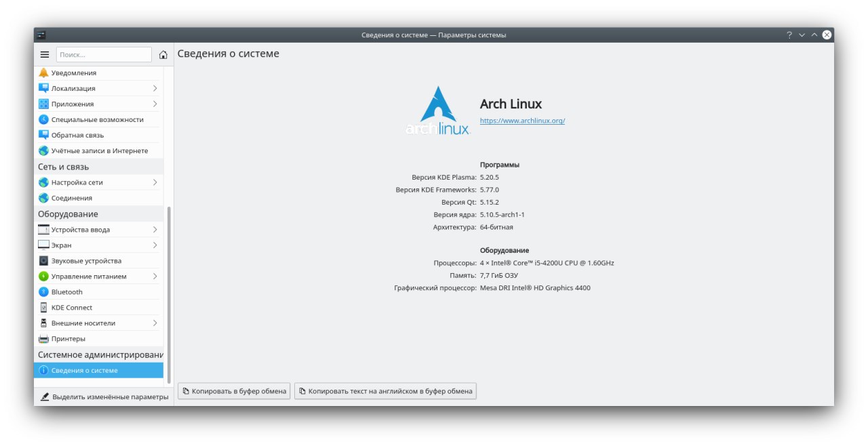The image size is (868, 446).
Task: Expand the Внешние носители submenu arrow
Action: click(155, 323)
